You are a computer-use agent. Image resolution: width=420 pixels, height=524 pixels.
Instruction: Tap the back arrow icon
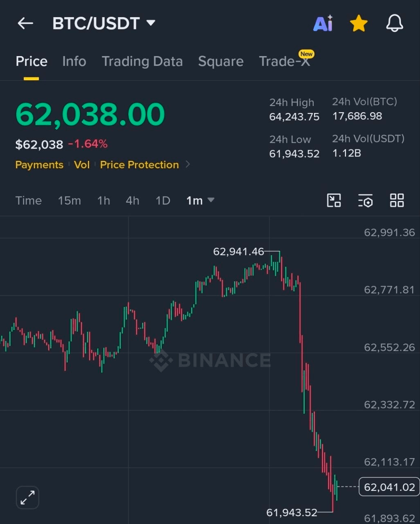tap(25, 23)
